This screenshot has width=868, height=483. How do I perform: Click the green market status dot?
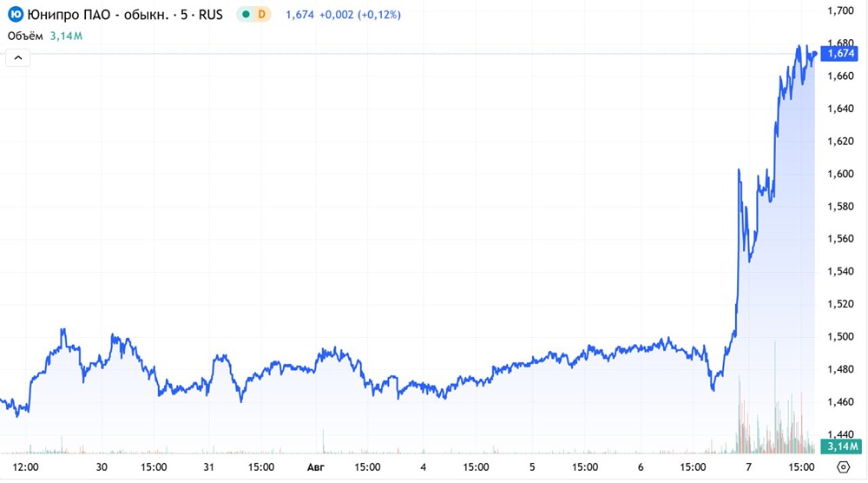247,15
